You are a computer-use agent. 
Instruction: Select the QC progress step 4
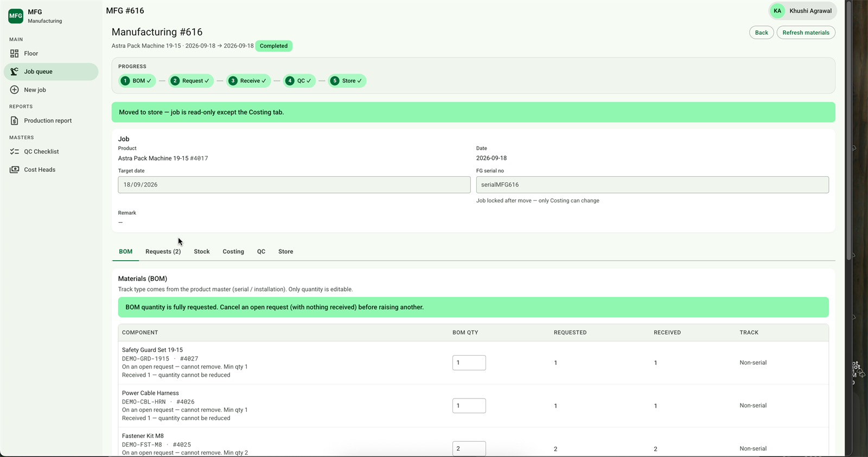point(299,81)
